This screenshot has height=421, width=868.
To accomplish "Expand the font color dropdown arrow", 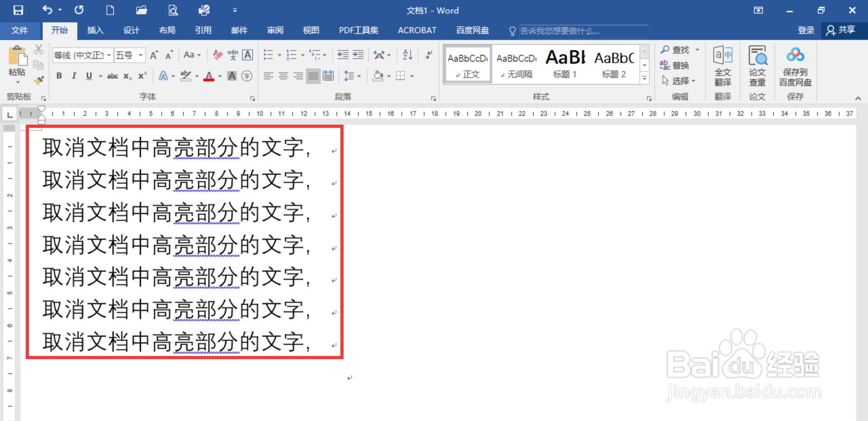I will pos(220,76).
